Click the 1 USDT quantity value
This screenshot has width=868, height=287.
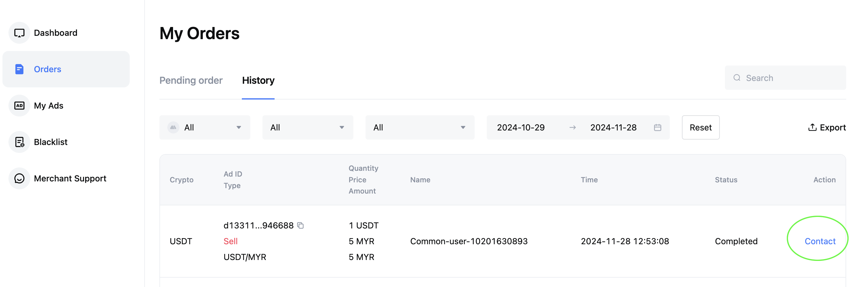tap(364, 226)
